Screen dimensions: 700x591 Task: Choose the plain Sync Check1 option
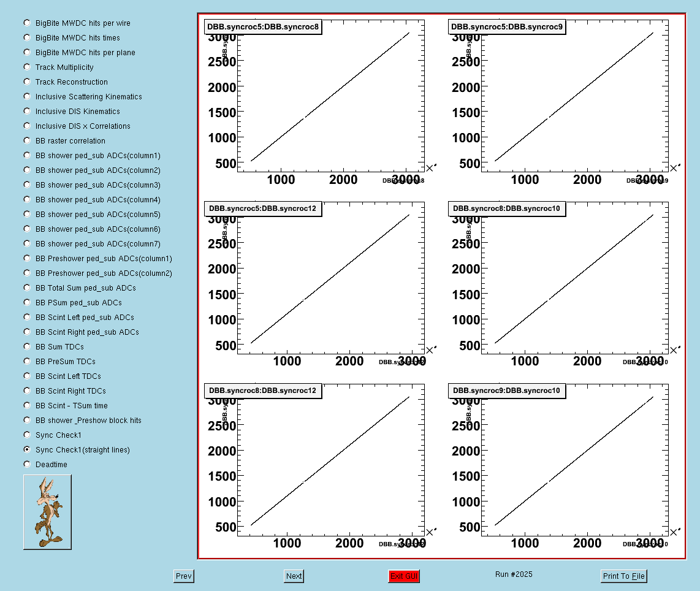(27, 435)
